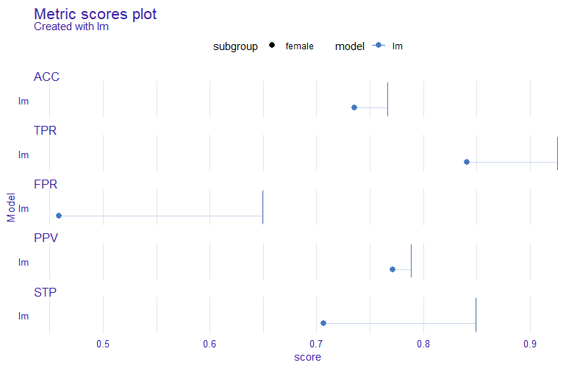
Task: Click the 'female' legend text
Action: tap(299, 46)
